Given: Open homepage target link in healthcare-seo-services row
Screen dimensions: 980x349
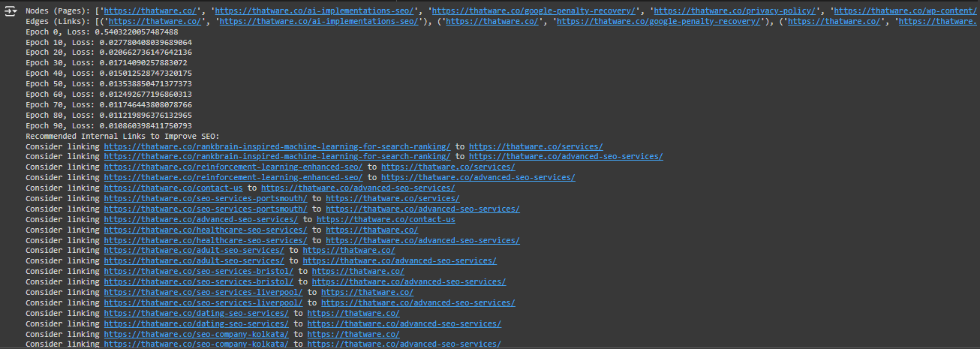Looking at the screenshot, I should [x=371, y=230].
